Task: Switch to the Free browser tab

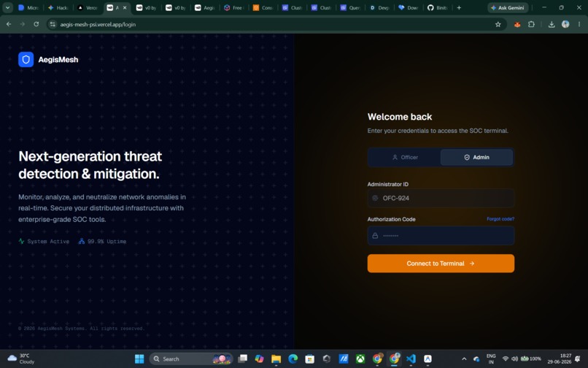Action: pyautogui.click(x=234, y=7)
